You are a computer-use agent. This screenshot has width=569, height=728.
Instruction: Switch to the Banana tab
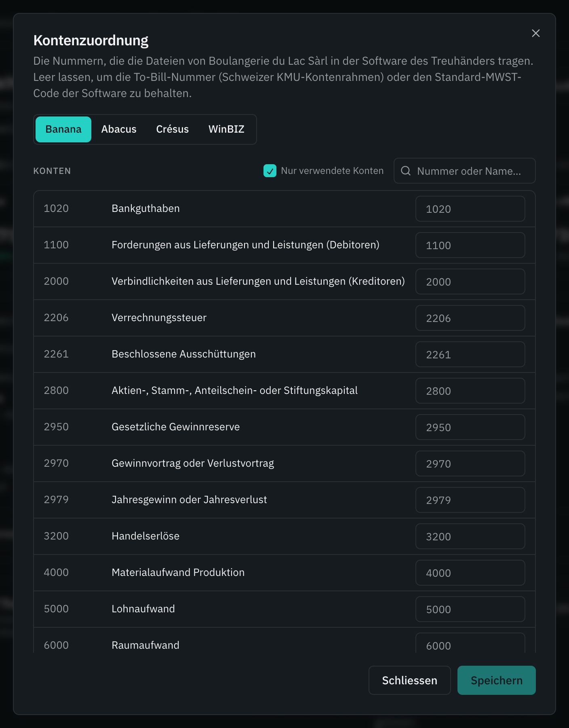pos(63,129)
